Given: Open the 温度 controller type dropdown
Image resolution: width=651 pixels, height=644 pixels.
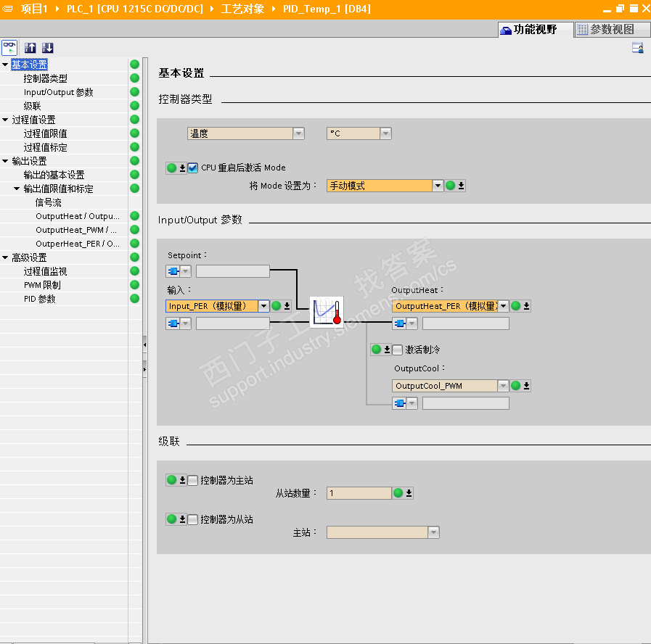Looking at the screenshot, I should point(298,133).
